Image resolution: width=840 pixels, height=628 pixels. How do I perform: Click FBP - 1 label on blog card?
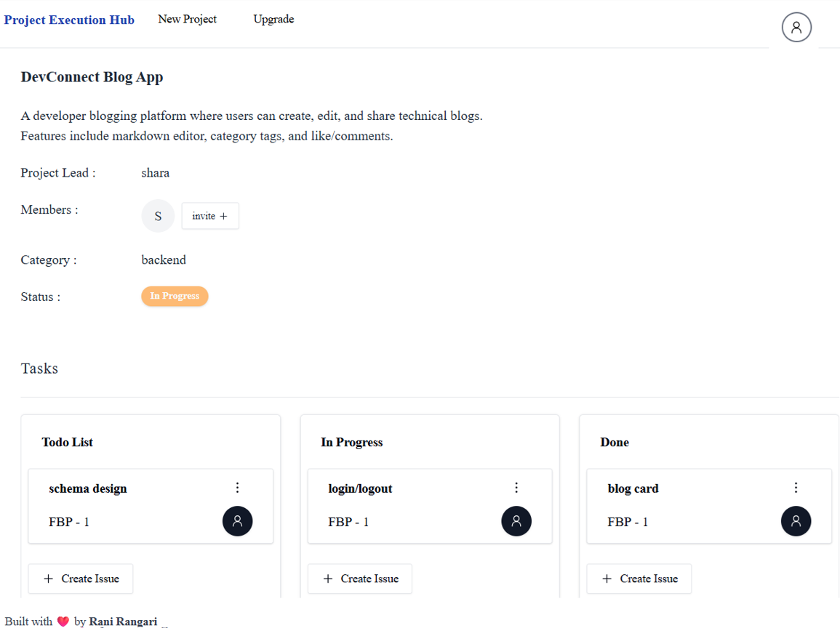click(x=628, y=521)
